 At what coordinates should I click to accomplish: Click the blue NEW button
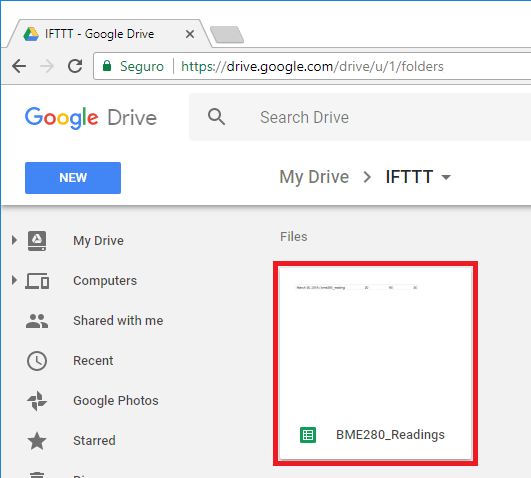click(73, 178)
